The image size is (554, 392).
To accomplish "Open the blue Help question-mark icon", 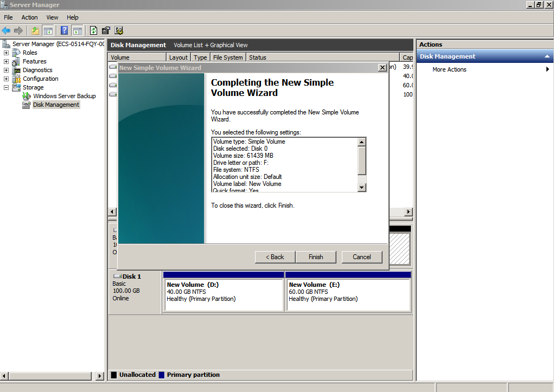I will coord(65,31).
